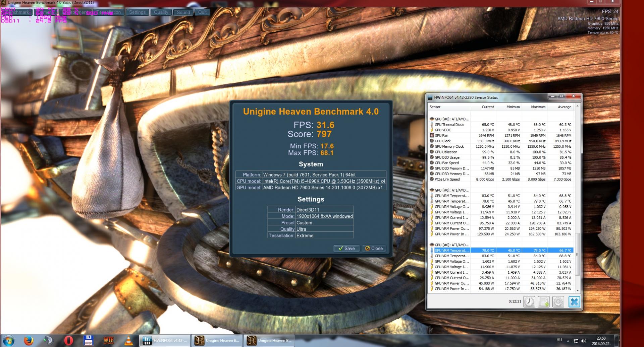Viewport: 644px width, 347px height.
Task: Save the Heaven benchmark results
Action: [346, 249]
